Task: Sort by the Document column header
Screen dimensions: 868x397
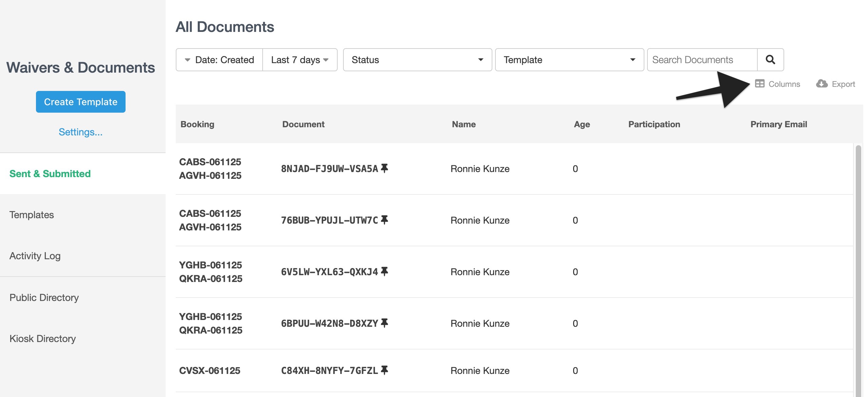Action: click(303, 124)
